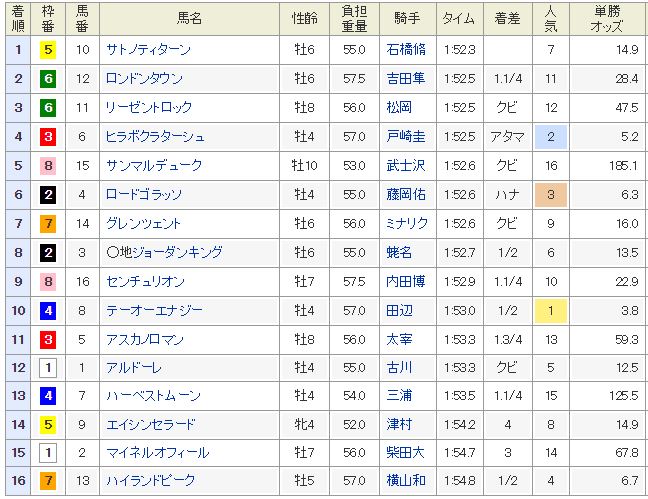This screenshot has height=499, width=648.
Task: Click the blue highlighted popularity 2 cell
Action: [550, 136]
